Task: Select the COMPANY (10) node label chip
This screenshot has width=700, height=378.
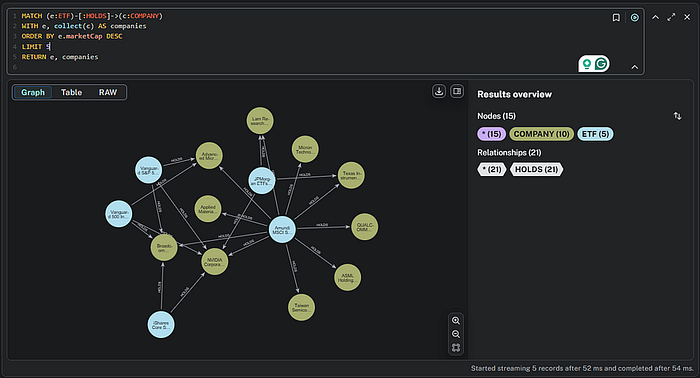Action: click(x=541, y=134)
